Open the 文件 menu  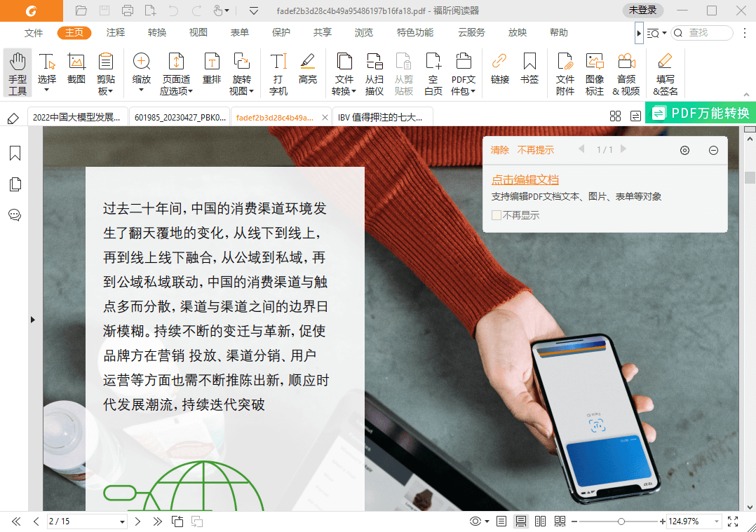pyautogui.click(x=34, y=32)
